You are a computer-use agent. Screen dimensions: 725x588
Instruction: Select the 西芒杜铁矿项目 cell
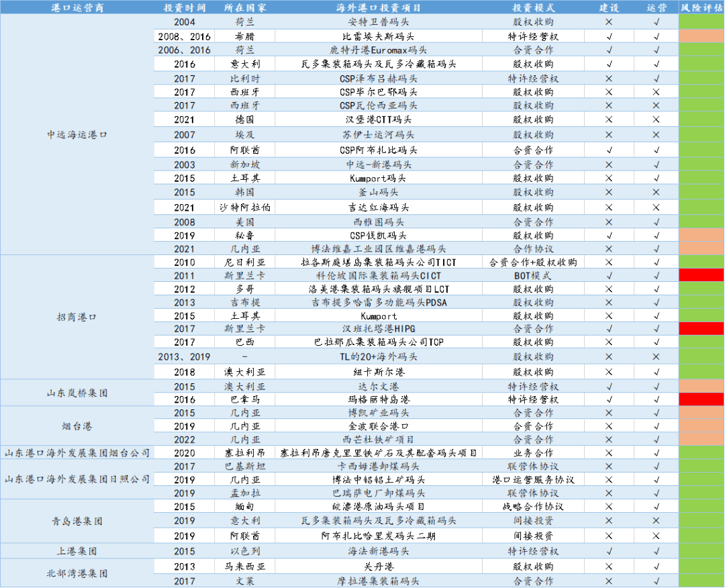point(379,440)
